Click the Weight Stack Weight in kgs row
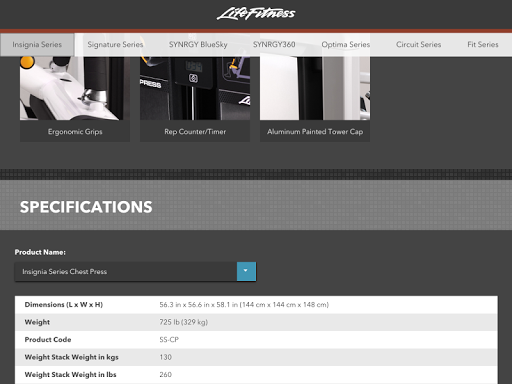 (256, 357)
